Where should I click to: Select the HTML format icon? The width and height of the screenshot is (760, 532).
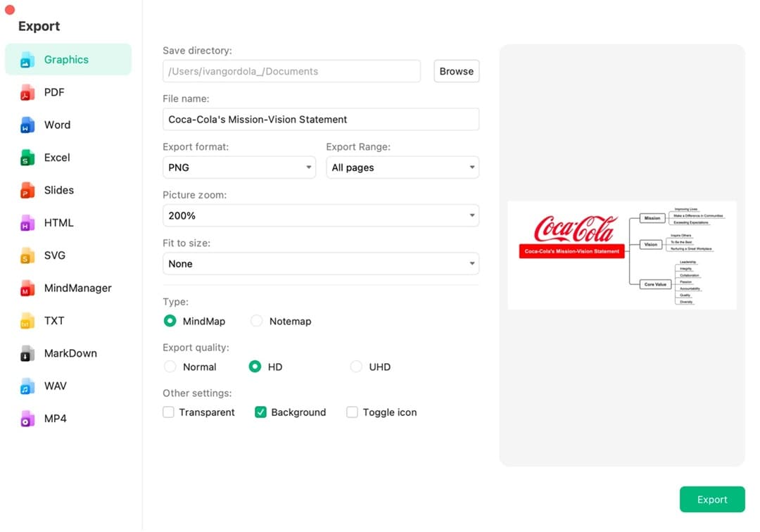coord(27,223)
